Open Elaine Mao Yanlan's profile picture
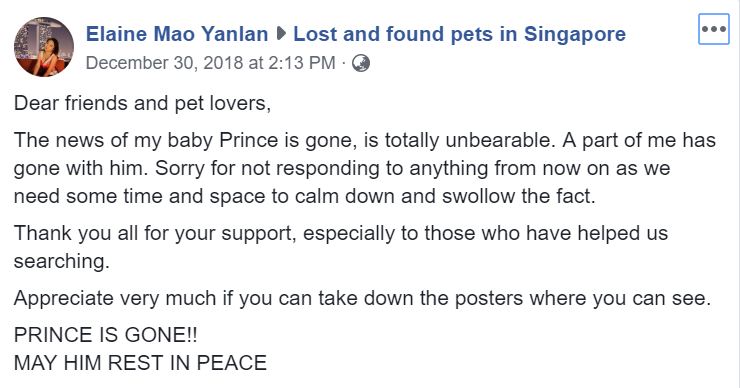 point(44,47)
